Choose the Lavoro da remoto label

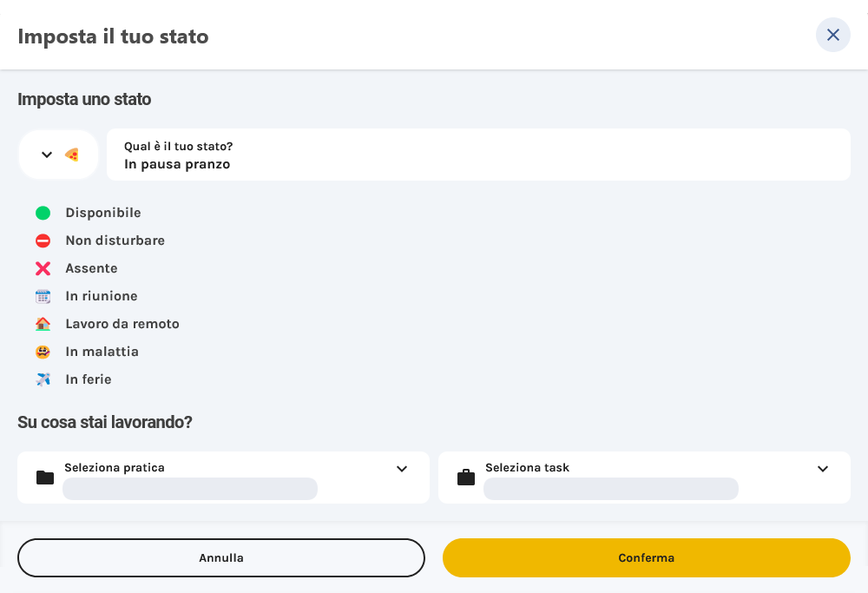122,324
